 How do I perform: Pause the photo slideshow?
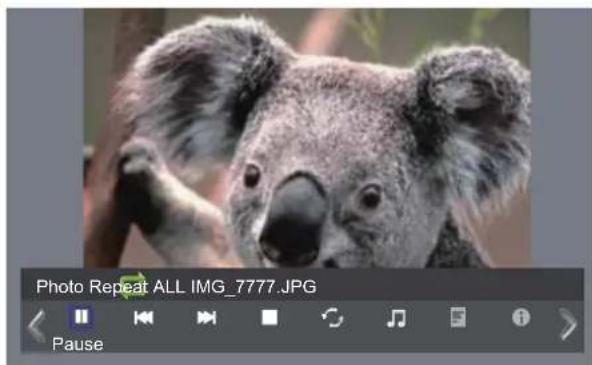point(81,317)
